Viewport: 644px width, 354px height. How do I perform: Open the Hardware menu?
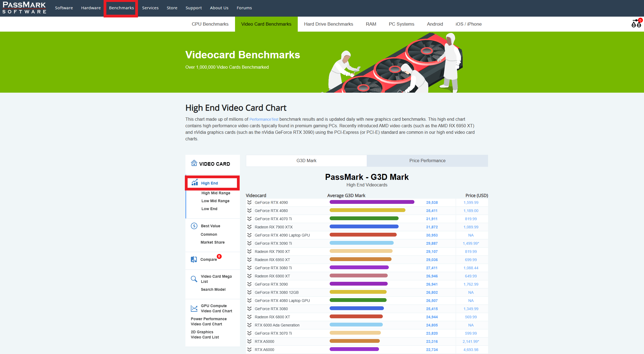point(91,8)
